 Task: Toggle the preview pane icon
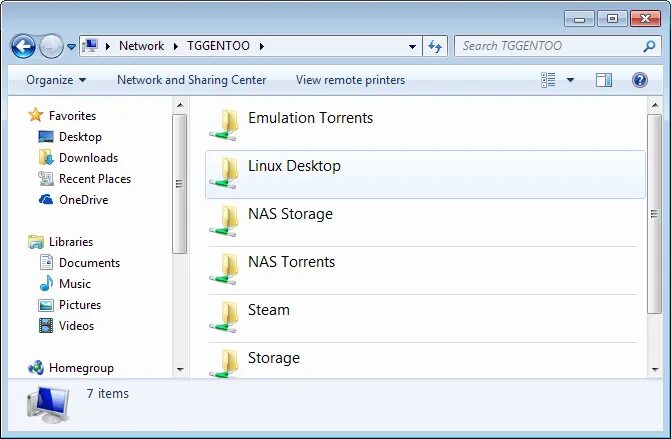[604, 80]
